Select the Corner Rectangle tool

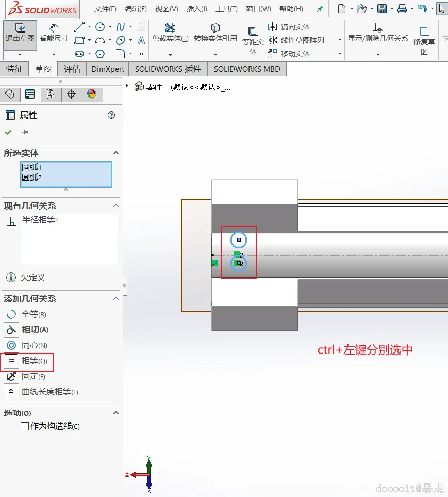[x=79, y=40]
